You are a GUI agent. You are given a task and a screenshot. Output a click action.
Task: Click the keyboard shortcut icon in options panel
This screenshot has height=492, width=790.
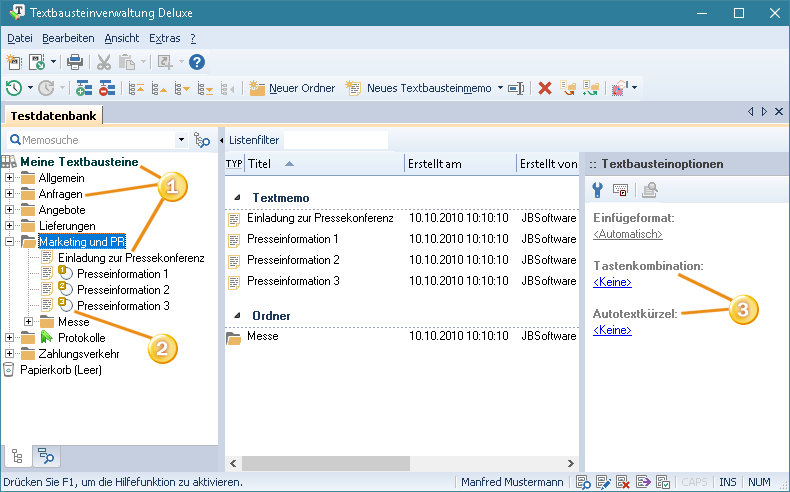pos(620,189)
